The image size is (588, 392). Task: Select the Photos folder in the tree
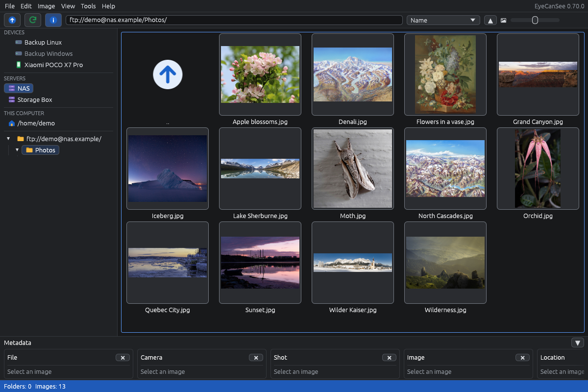click(40, 150)
